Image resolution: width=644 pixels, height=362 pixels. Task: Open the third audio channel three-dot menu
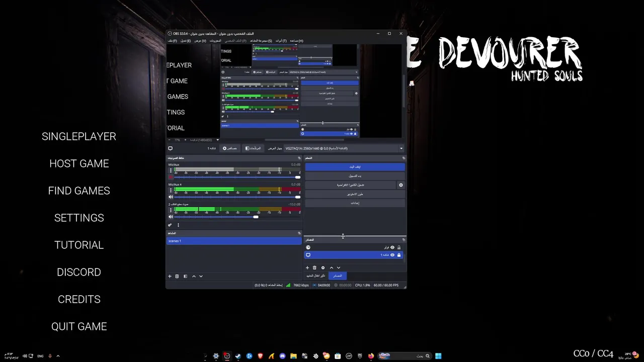(x=171, y=210)
